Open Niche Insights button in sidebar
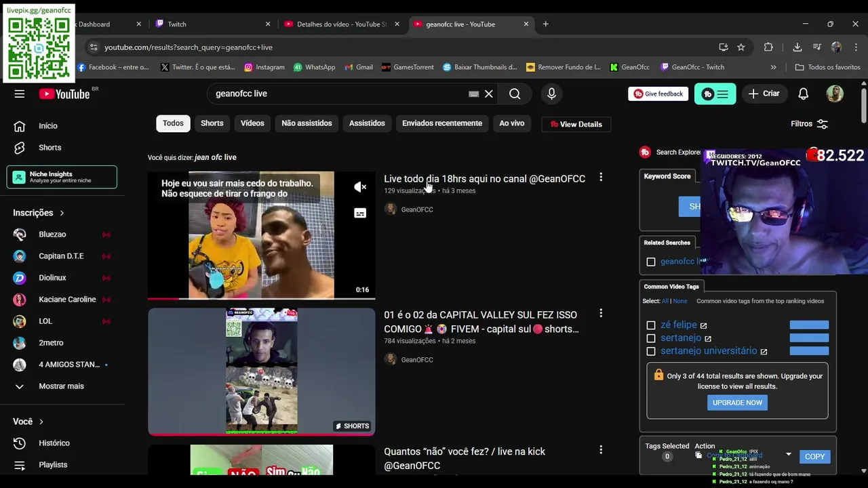This screenshot has height=488, width=868. pyautogui.click(x=62, y=177)
